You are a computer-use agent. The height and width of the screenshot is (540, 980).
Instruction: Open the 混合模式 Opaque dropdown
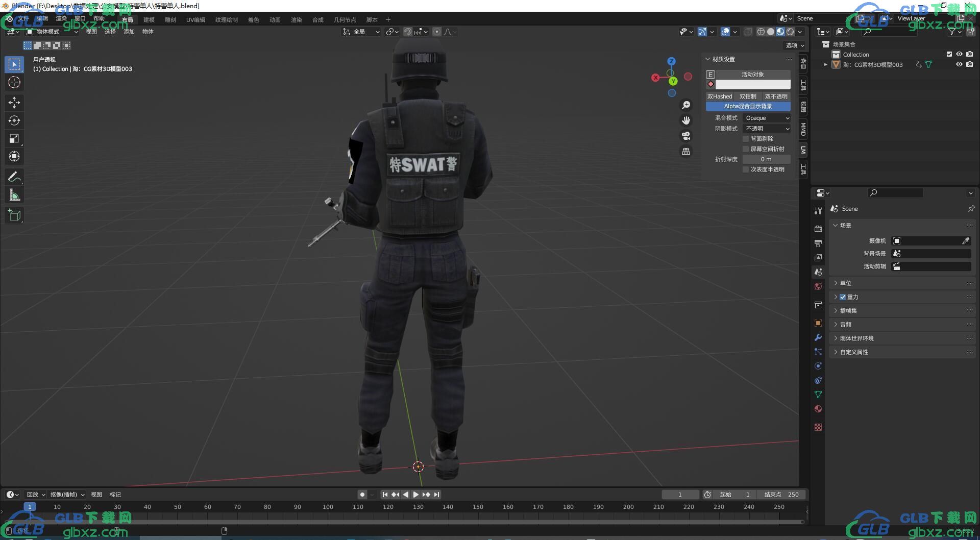(x=767, y=118)
